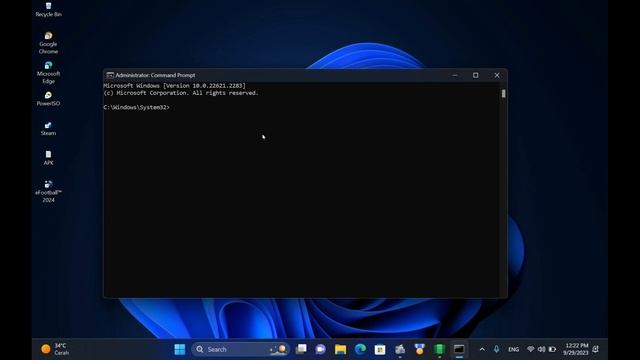Click the C:\Windows\System32> prompt line
Screen dimensions: 640x360
[136, 107]
